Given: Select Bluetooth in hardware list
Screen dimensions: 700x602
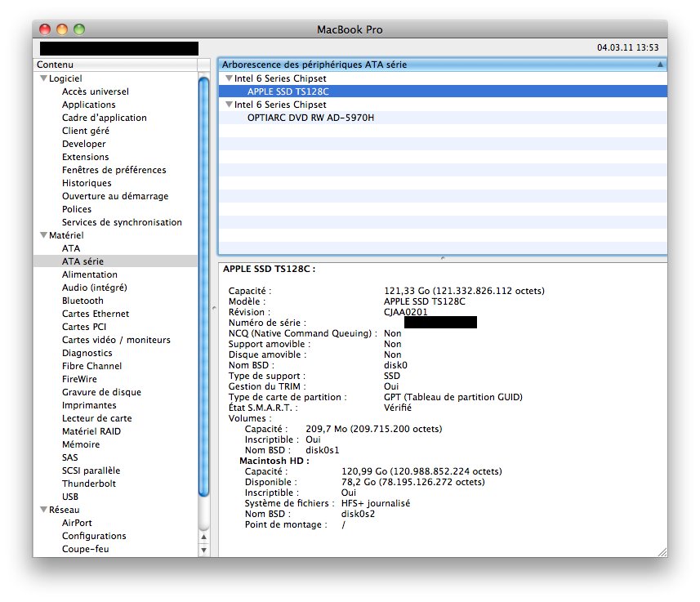Looking at the screenshot, I should [x=82, y=301].
